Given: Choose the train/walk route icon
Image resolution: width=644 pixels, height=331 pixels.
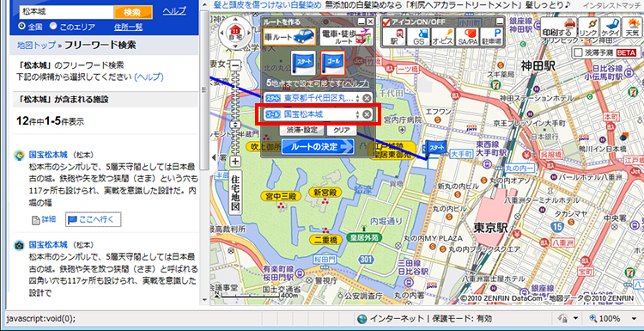Looking at the screenshot, I should point(345,37).
